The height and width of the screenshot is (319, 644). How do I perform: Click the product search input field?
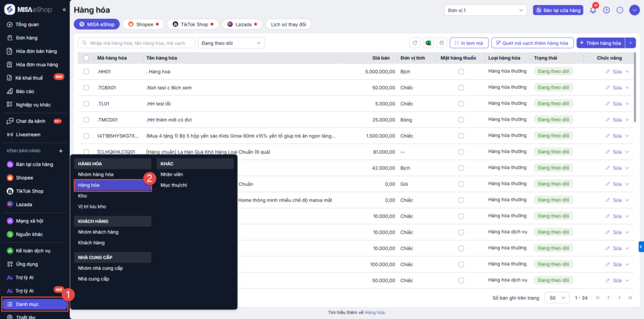135,43
